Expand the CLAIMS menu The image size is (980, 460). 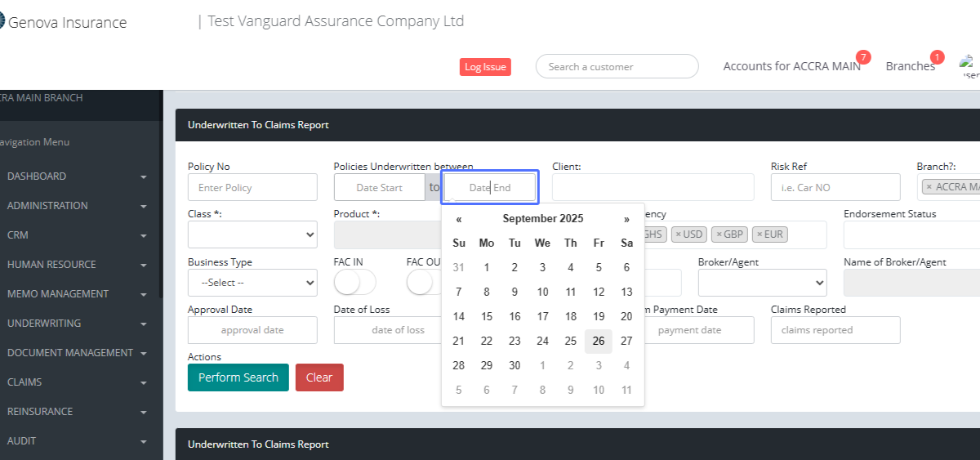(77, 382)
